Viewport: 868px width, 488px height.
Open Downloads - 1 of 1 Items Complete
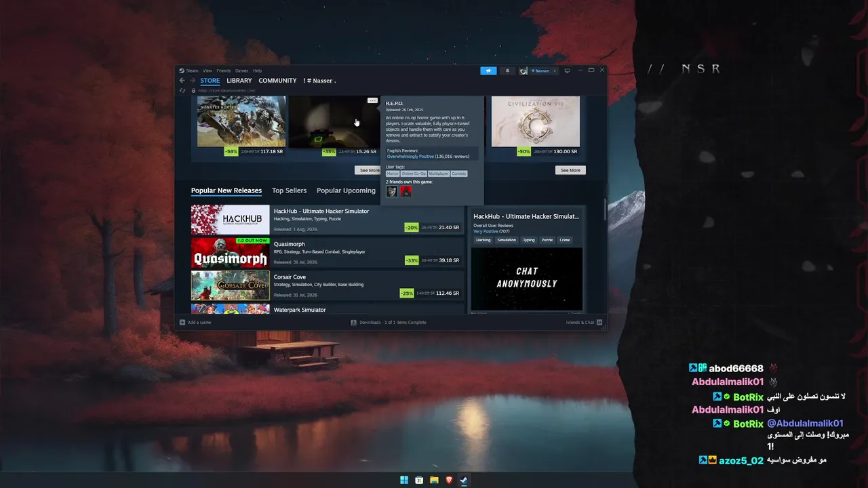[x=393, y=323]
